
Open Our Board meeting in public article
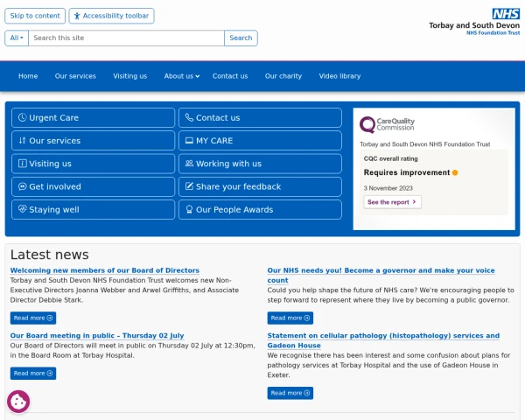[97, 335]
